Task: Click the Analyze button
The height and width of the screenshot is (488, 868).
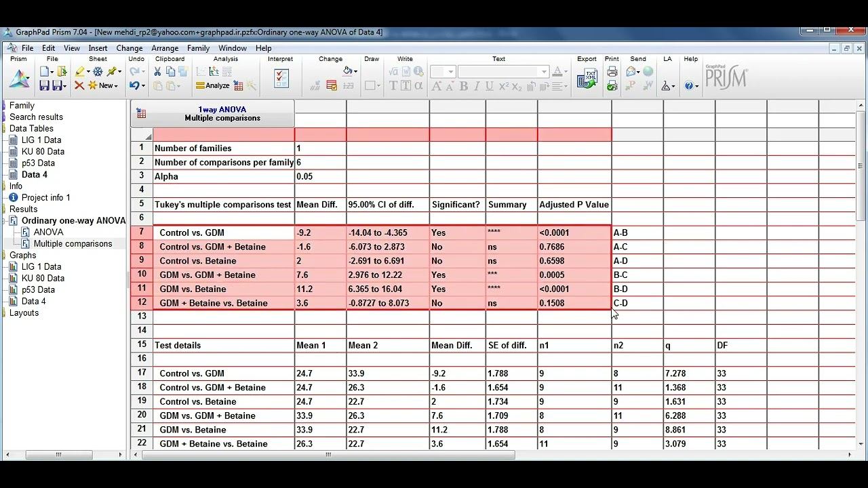Action: click(212, 85)
